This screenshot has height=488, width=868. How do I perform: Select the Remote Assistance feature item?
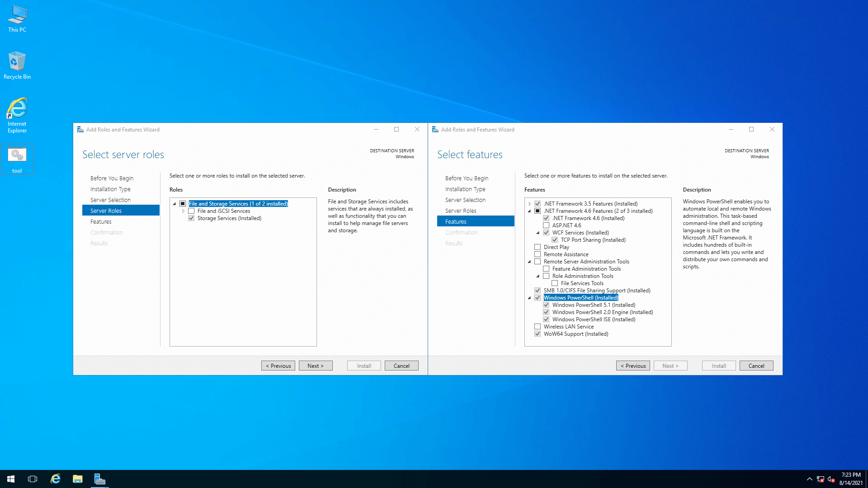(566, 254)
